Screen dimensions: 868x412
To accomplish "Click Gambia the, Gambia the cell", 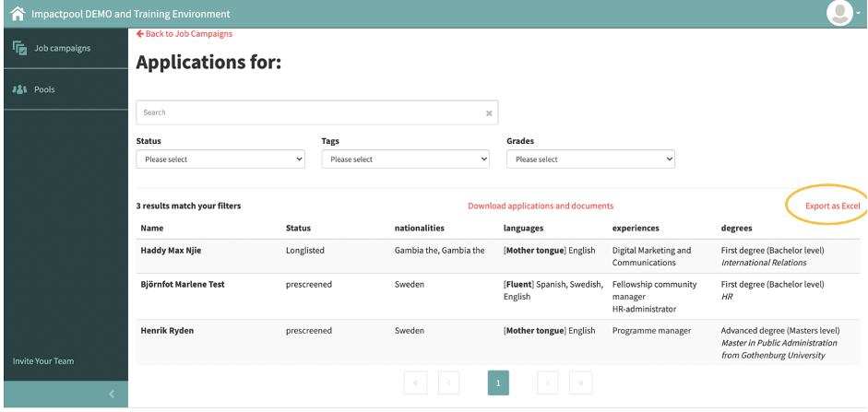I will click(x=440, y=251).
